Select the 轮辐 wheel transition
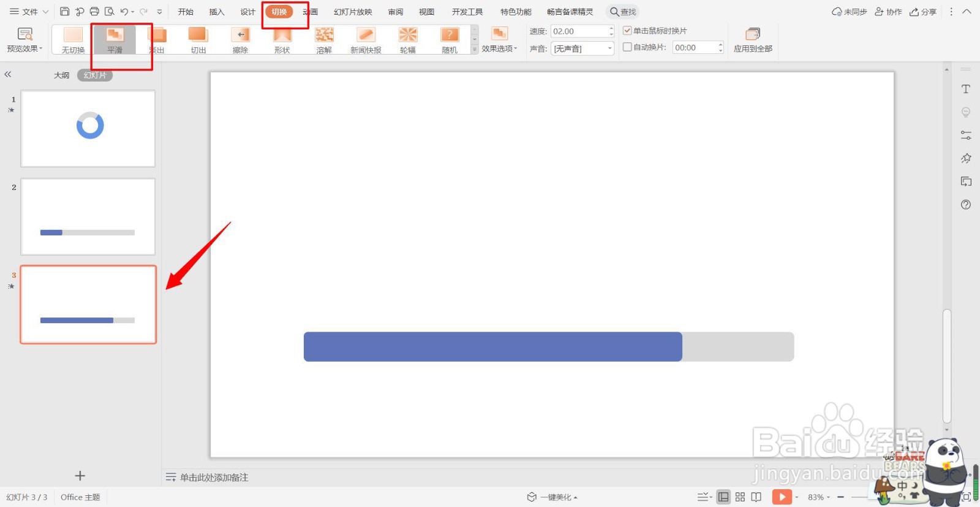The width and height of the screenshot is (980, 507). click(408, 40)
